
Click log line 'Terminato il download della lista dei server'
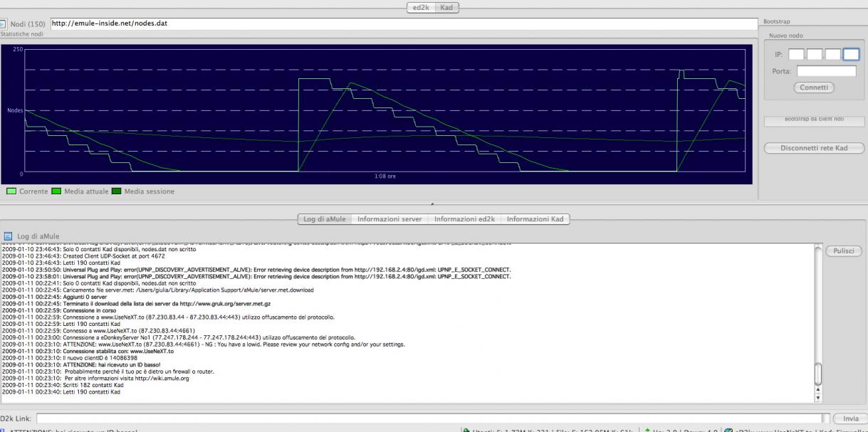coord(136,302)
